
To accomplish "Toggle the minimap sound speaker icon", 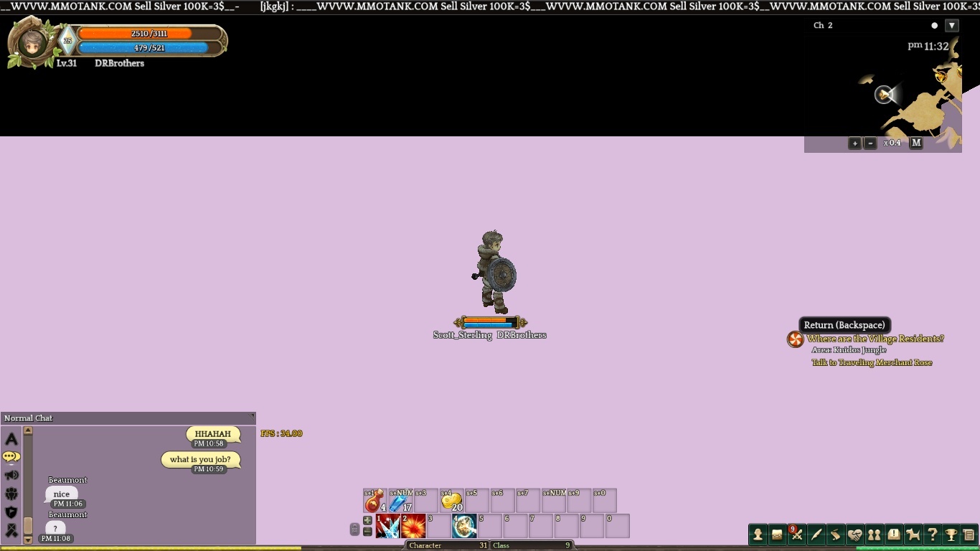I will pyautogui.click(x=885, y=95).
